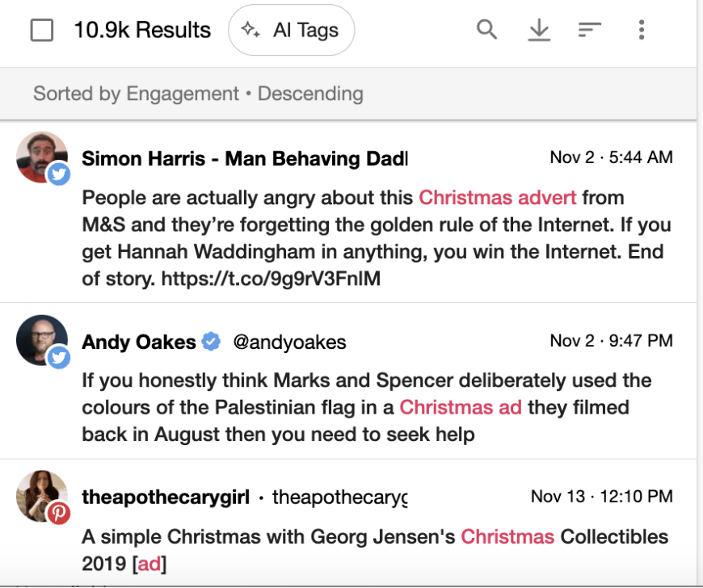
Task: Select the 10.9k Results label
Action: tap(142, 30)
